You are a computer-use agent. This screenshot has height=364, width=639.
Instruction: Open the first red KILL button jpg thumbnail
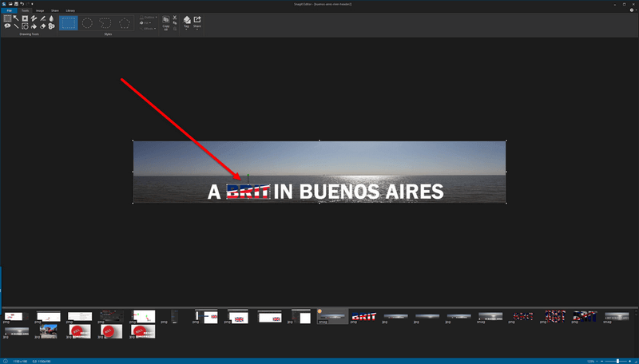point(79,331)
